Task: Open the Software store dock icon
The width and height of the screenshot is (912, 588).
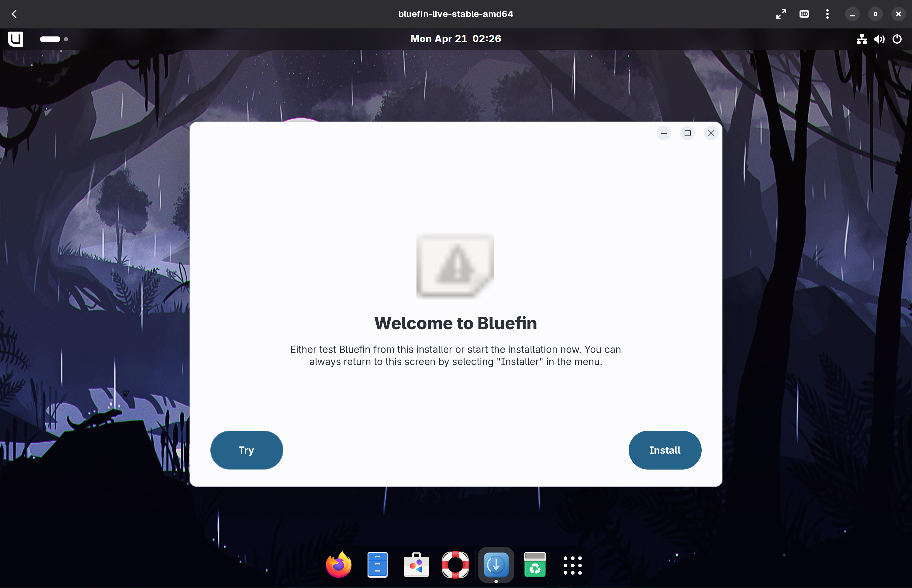Action: coord(416,565)
